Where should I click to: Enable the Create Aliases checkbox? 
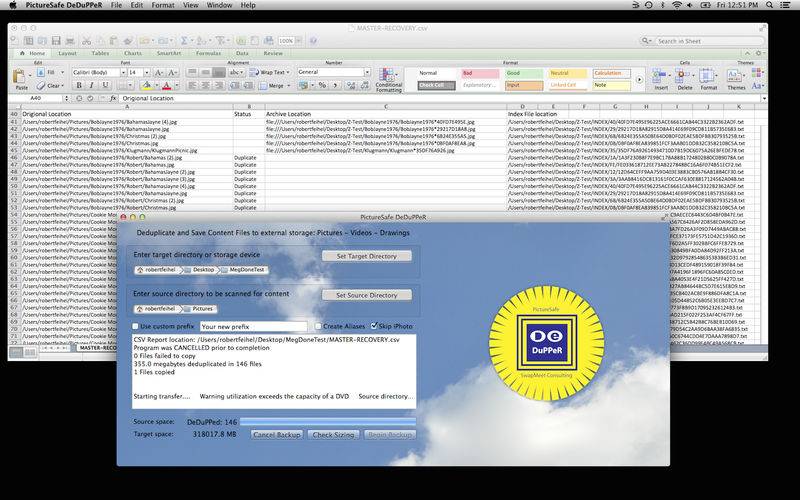318,326
